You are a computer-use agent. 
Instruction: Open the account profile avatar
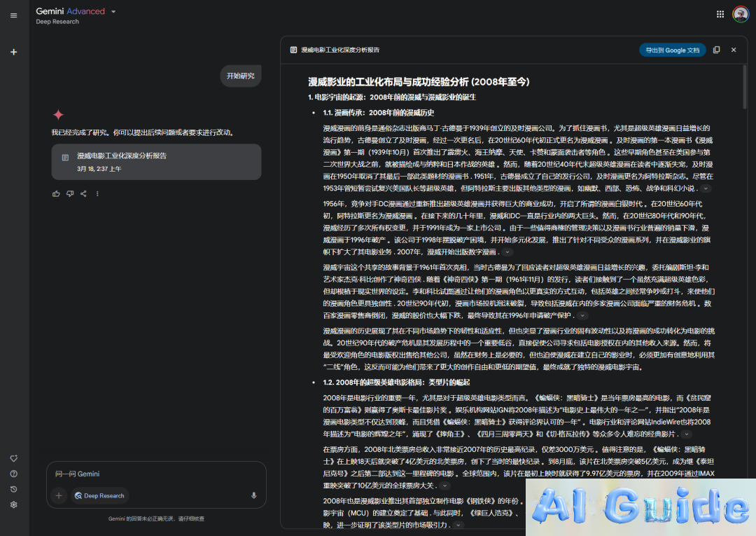[740, 15]
